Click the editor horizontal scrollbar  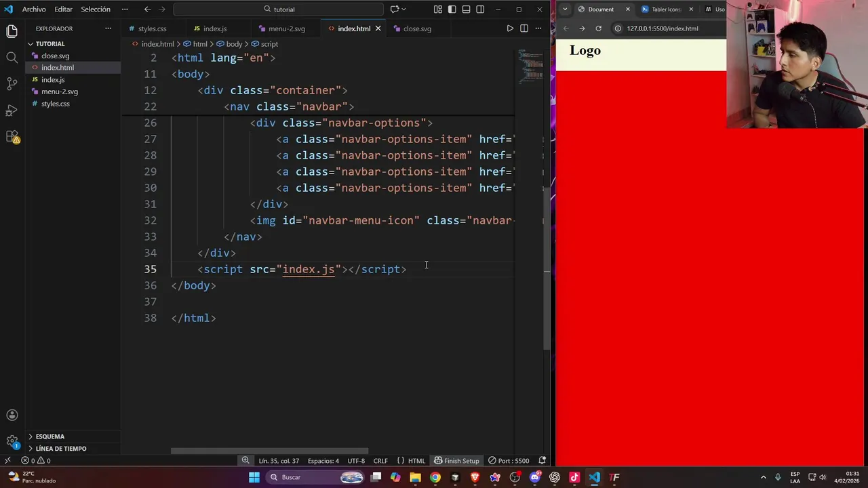coord(269,451)
